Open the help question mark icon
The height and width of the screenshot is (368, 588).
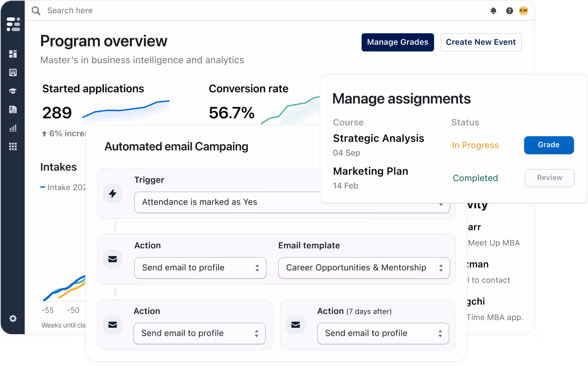point(510,11)
